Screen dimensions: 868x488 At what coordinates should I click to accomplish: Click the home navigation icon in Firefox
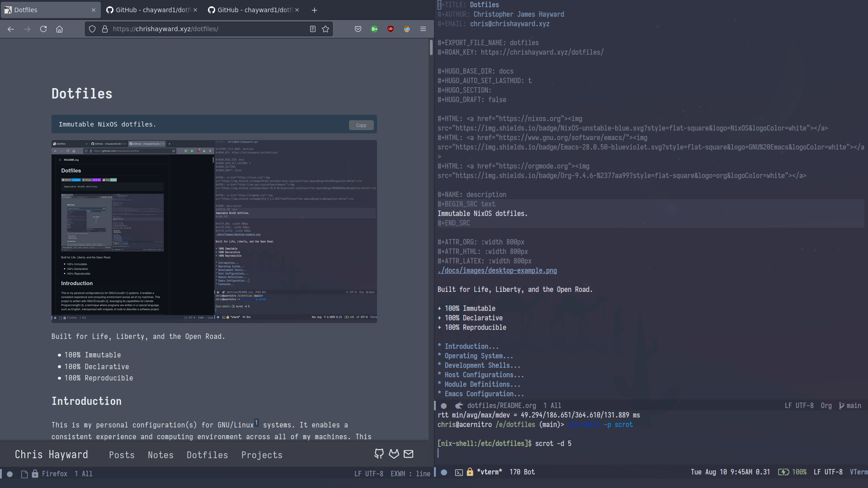(x=60, y=28)
